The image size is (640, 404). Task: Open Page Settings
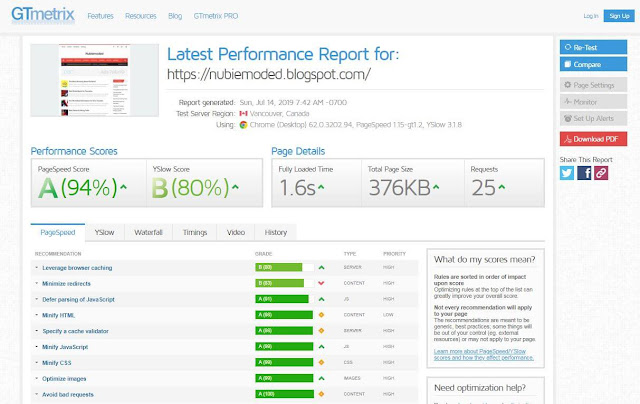tap(593, 85)
